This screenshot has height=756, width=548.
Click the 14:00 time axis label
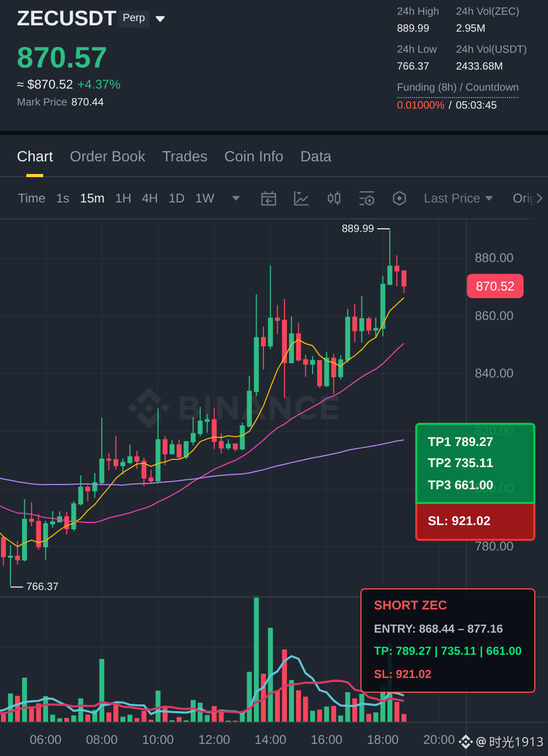point(270,740)
